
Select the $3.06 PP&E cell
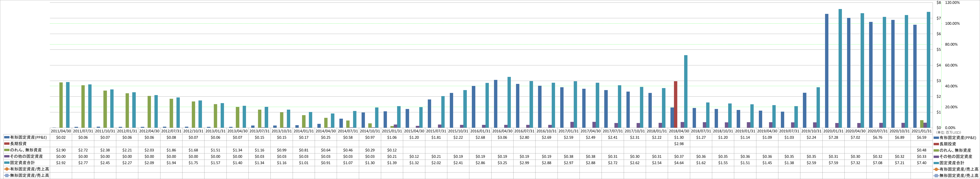(503, 138)
